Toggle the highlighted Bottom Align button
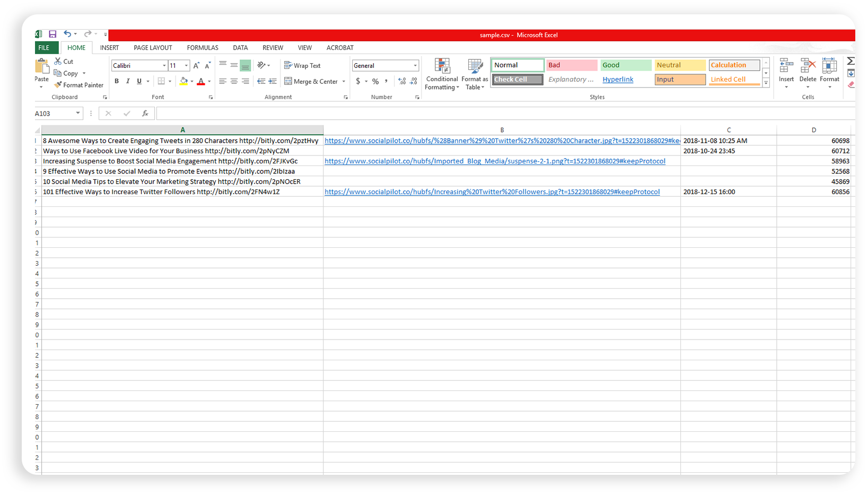 (x=245, y=65)
